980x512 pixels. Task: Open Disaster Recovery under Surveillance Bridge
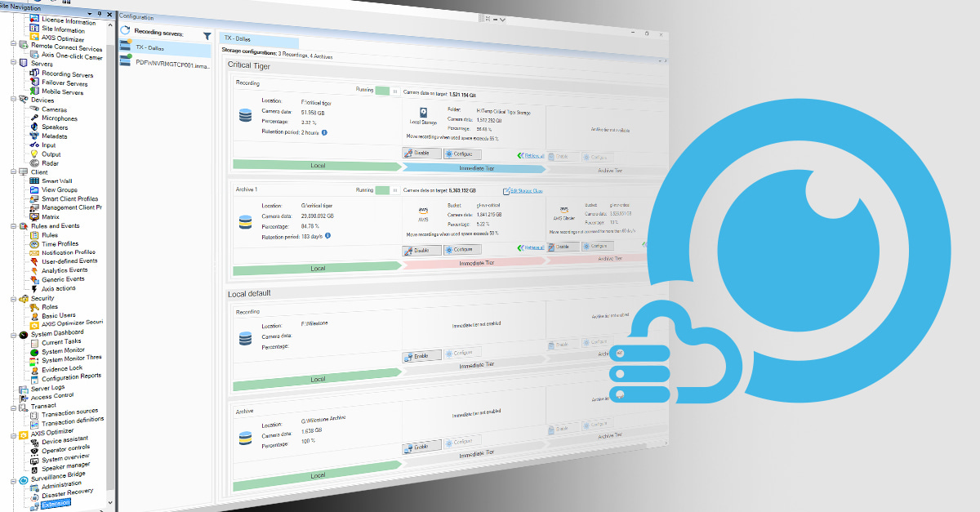[x=67, y=493]
